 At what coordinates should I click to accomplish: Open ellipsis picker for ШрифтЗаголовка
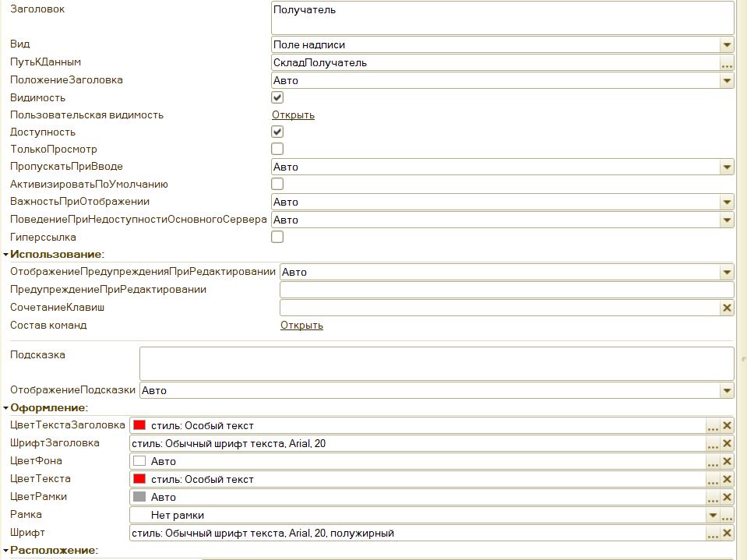(x=713, y=443)
